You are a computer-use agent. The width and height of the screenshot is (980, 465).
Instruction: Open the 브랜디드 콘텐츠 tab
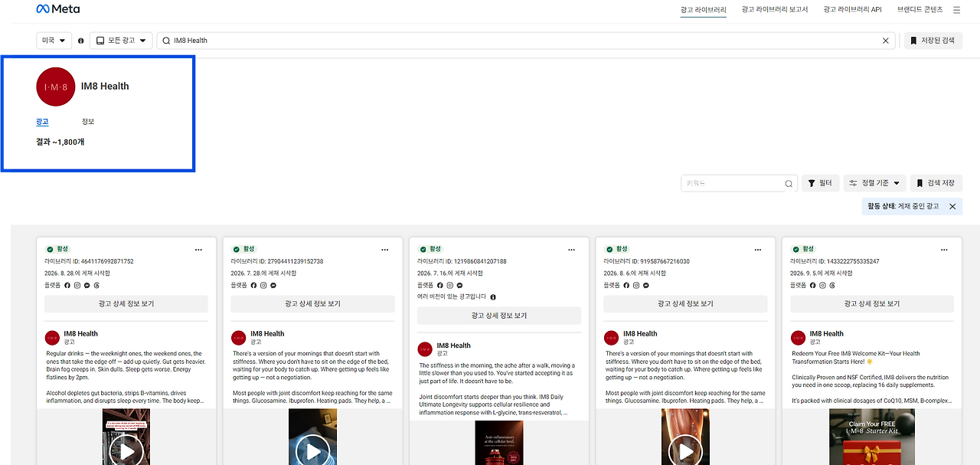[x=920, y=10]
